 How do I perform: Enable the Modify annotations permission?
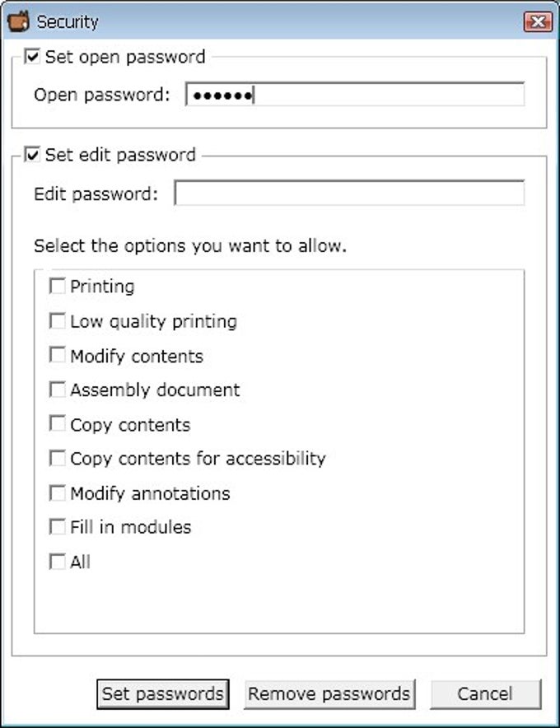click(57, 492)
